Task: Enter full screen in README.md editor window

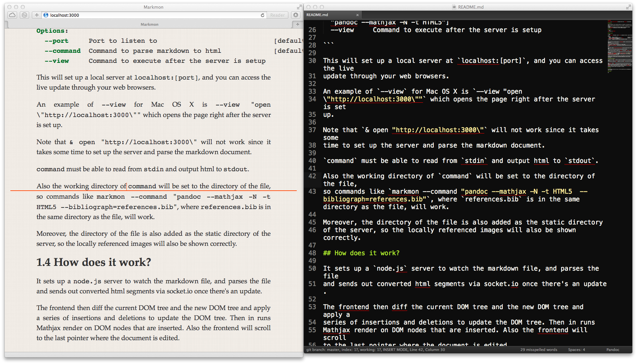Action: click(629, 7)
